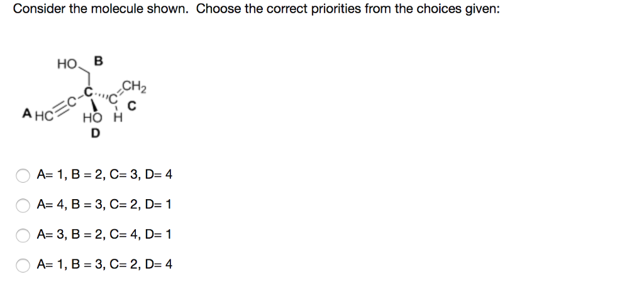644x304 pixels.
Task: Click the answer text 'A= 1, B = 2, C= 3, D= 4'
Action: (104, 174)
